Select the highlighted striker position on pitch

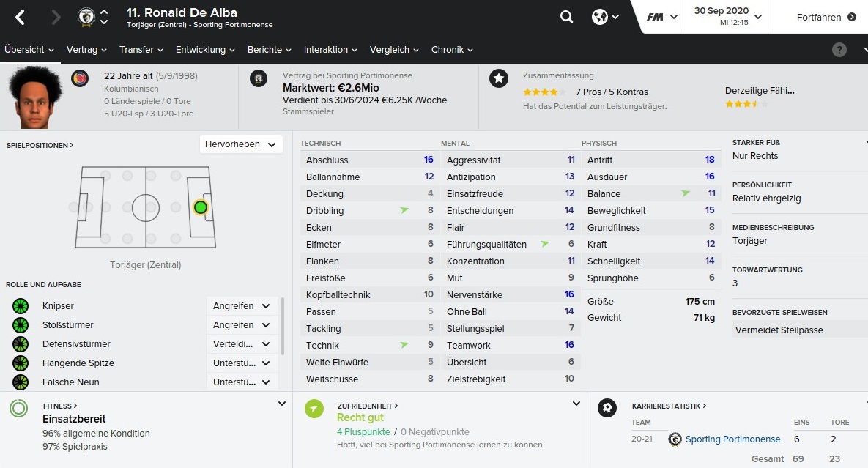coord(200,207)
